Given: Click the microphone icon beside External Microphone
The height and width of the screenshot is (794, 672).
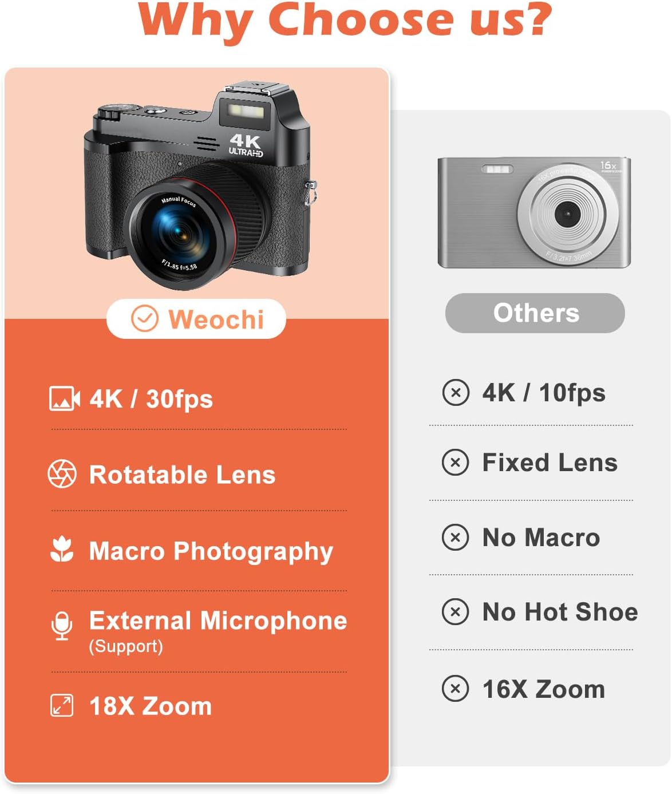Looking at the screenshot, I should tap(62, 626).
